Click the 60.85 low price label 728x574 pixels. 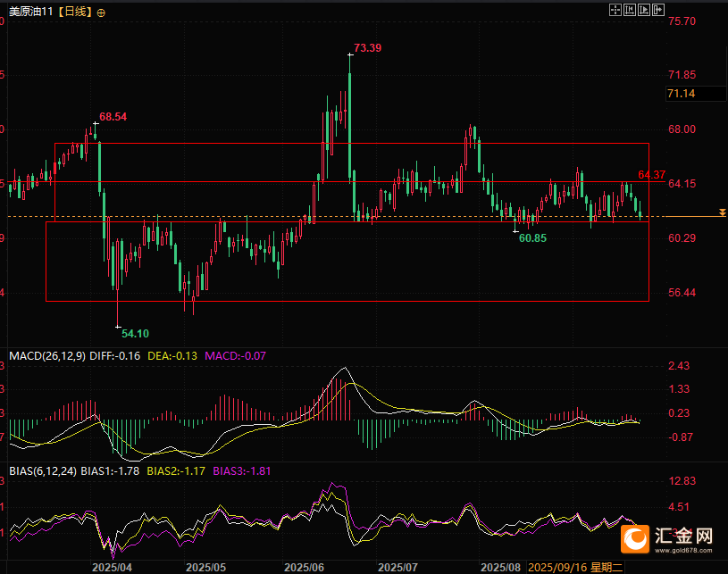pos(532,238)
